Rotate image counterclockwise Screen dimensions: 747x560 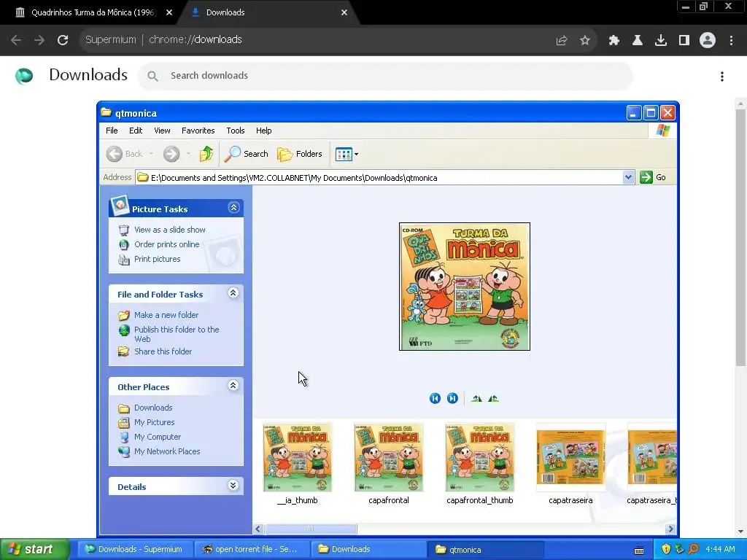tap(493, 399)
